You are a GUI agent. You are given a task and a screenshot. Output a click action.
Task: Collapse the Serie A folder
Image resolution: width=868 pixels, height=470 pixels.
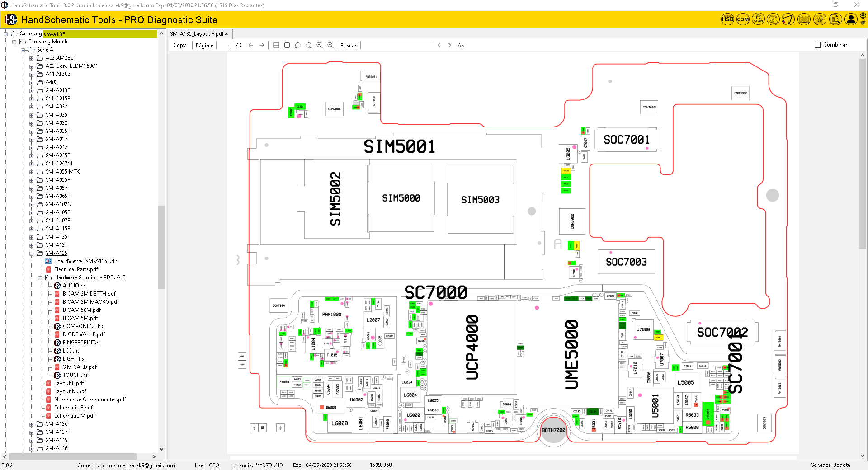(23, 50)
